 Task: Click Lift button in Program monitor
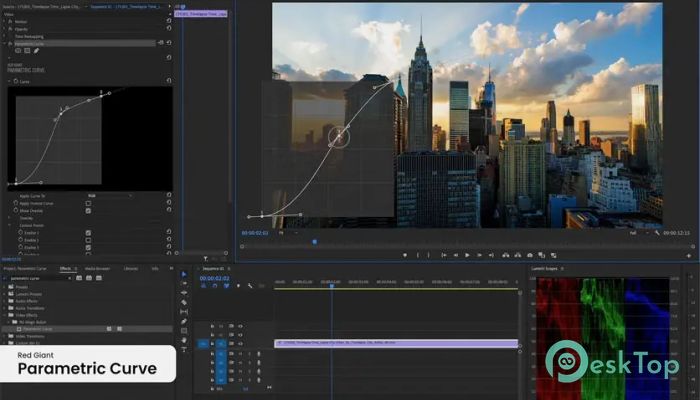[x=505, y=255]
